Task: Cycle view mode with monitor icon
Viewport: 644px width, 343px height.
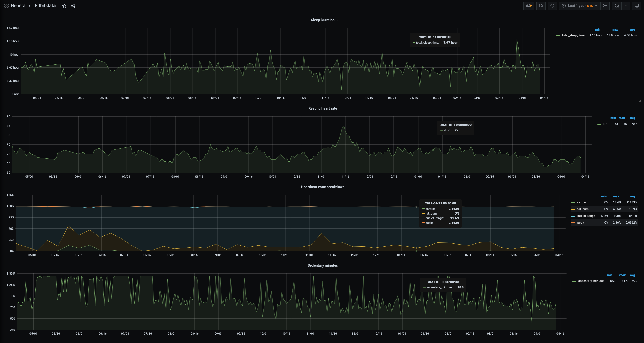Action: click(637, 6)
